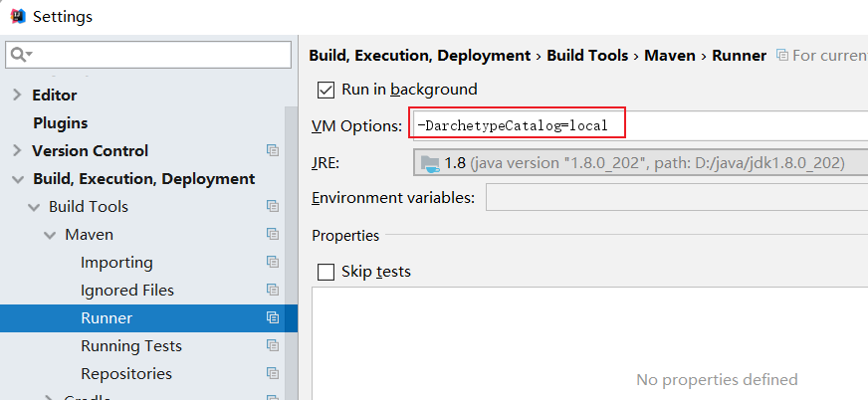This screenshot has width=868, height=400.
Task: Click the For current project copy icon
Action: coord(781,56)
